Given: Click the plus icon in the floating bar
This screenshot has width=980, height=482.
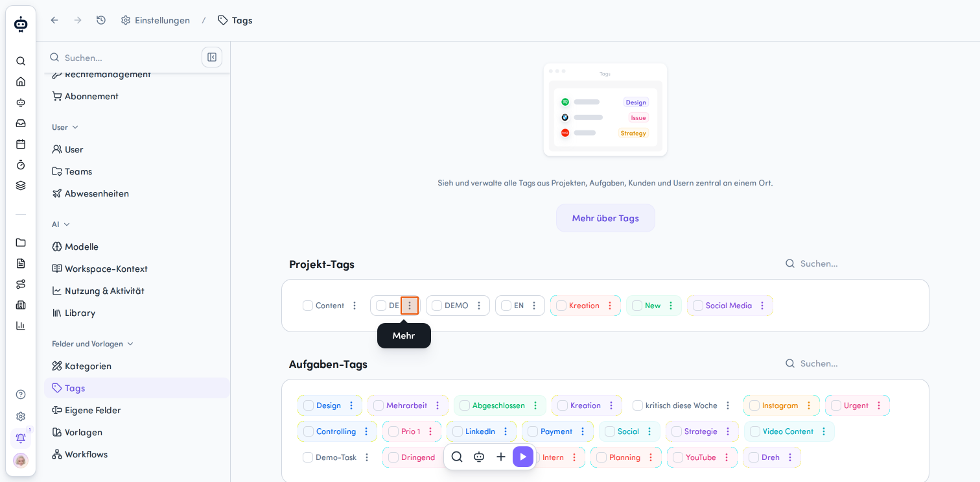Looking at the screenshot, I should pos(501,457).
